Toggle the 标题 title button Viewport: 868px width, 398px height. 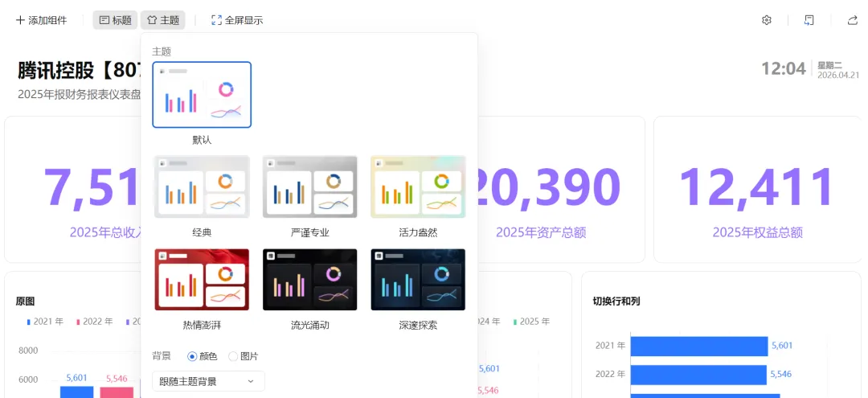tap(115, 20)
